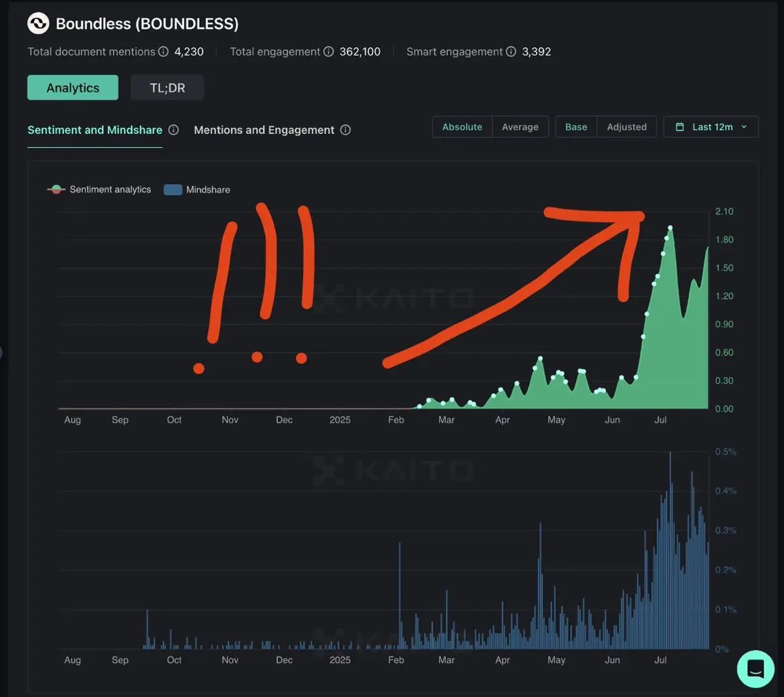Click the tallest mindshare bar in July
Viewport: 784px width, 697px height.
coord(670,550)
